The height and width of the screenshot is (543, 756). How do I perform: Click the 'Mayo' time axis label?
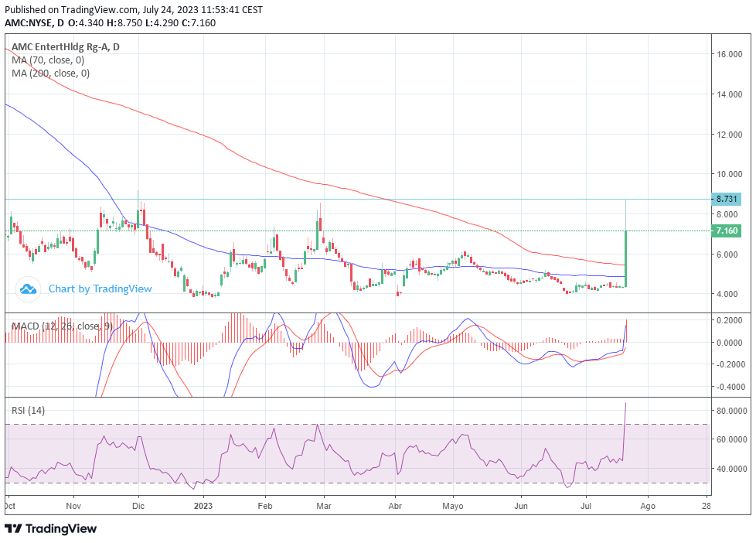[453, 506]
